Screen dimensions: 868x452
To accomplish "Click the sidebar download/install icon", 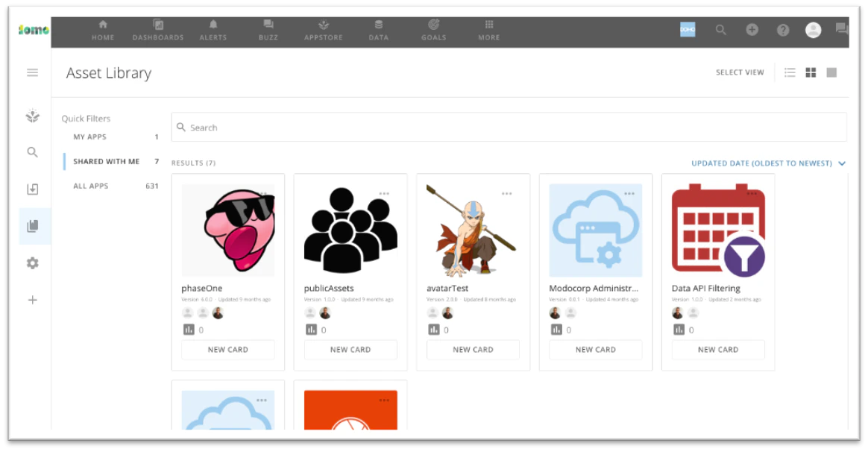I will [x=33, y=189].
